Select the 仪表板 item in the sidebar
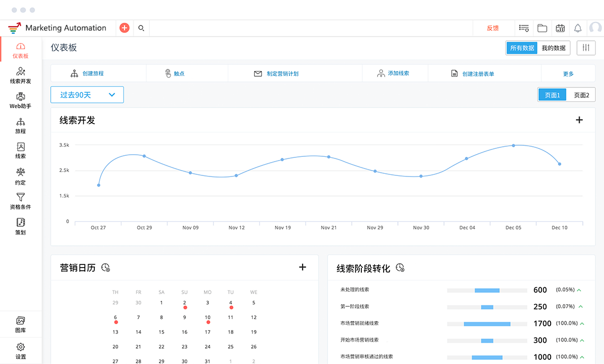 pyautogui.click(x=20, y=50)
